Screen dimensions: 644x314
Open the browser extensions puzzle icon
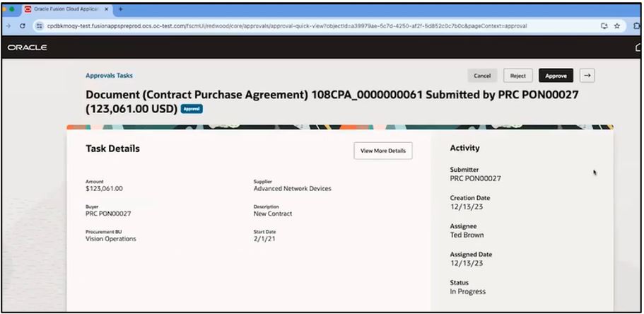(638, 26)
